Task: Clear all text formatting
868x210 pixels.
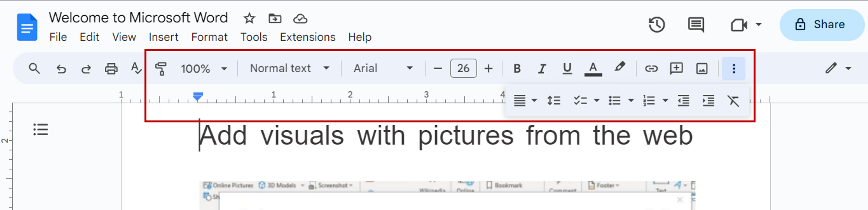Action: [733, 100]
